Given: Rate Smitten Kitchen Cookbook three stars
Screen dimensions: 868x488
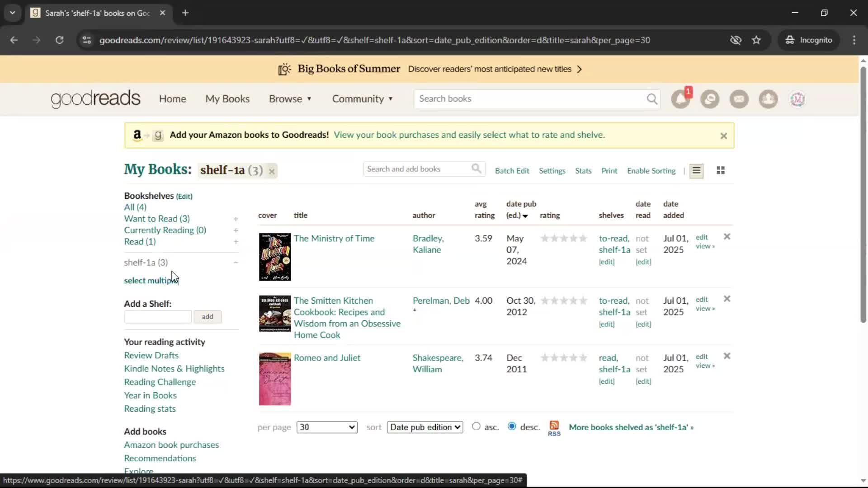Looking at the screenshot, I should (564, 300).
